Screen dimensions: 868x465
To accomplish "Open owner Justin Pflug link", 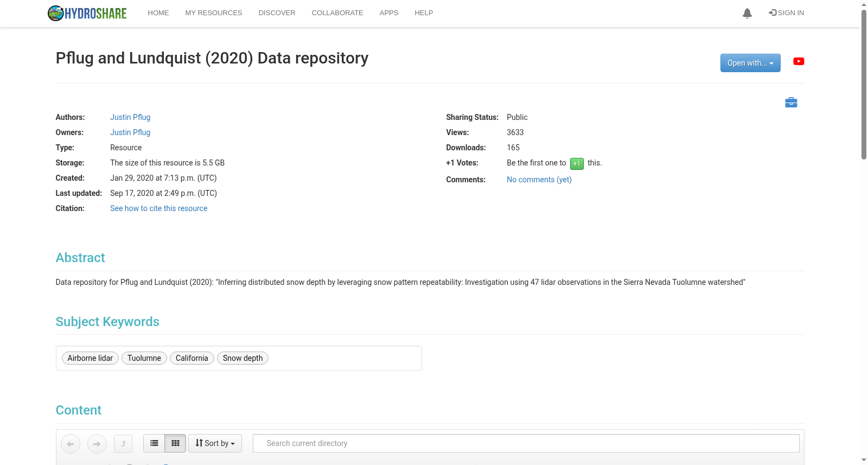I will 130,132.
